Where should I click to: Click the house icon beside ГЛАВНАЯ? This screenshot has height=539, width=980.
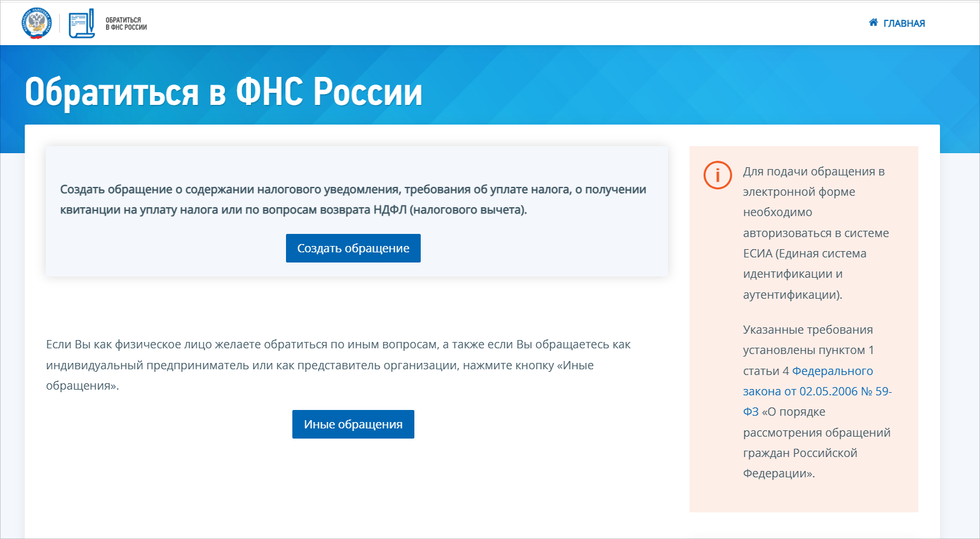[x=873, y=23]
